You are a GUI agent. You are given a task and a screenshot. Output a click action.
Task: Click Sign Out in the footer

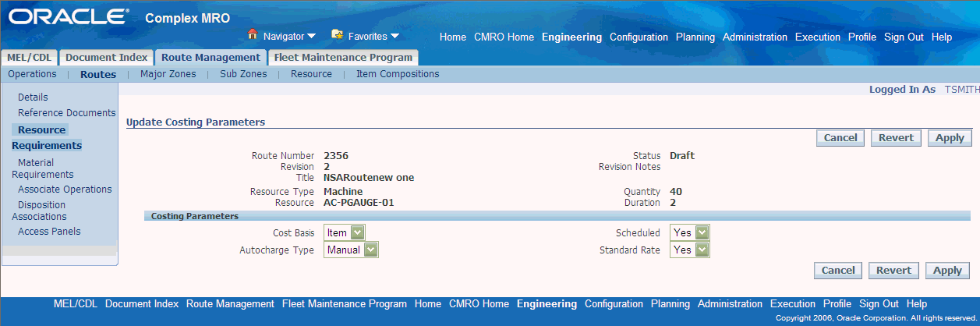(x=879, y=304)
